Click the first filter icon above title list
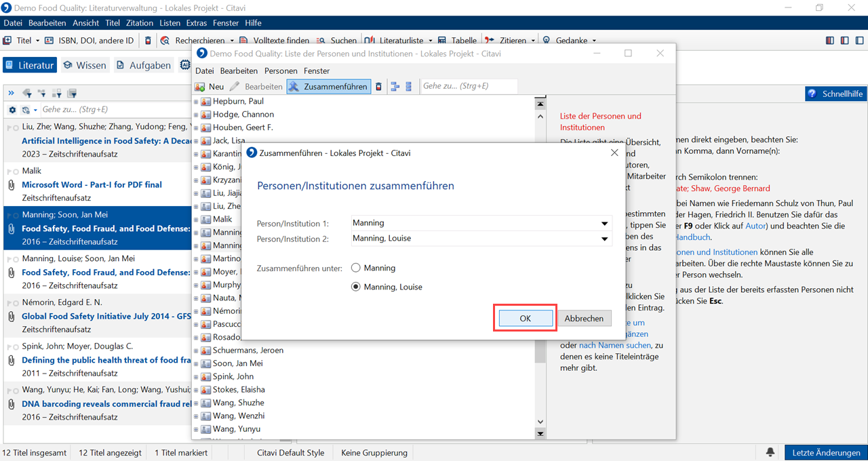Screen dimensions: 868x461 tap(27, 93)
